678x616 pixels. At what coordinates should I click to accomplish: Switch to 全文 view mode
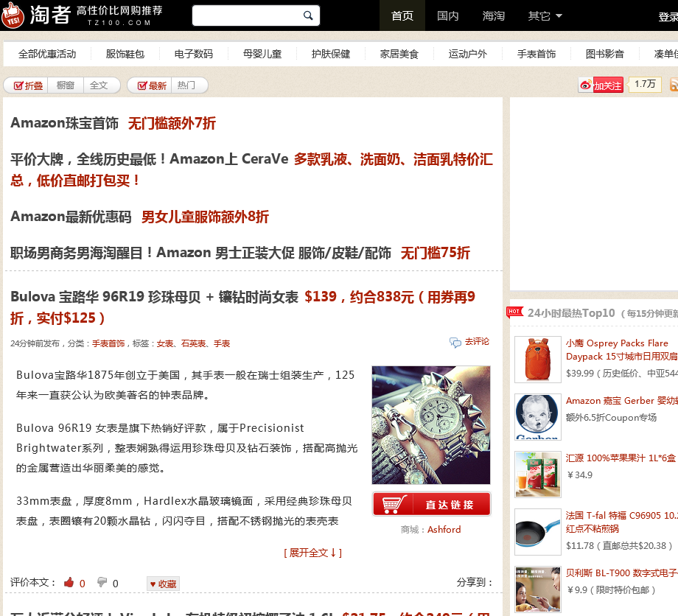pos(99,85)
